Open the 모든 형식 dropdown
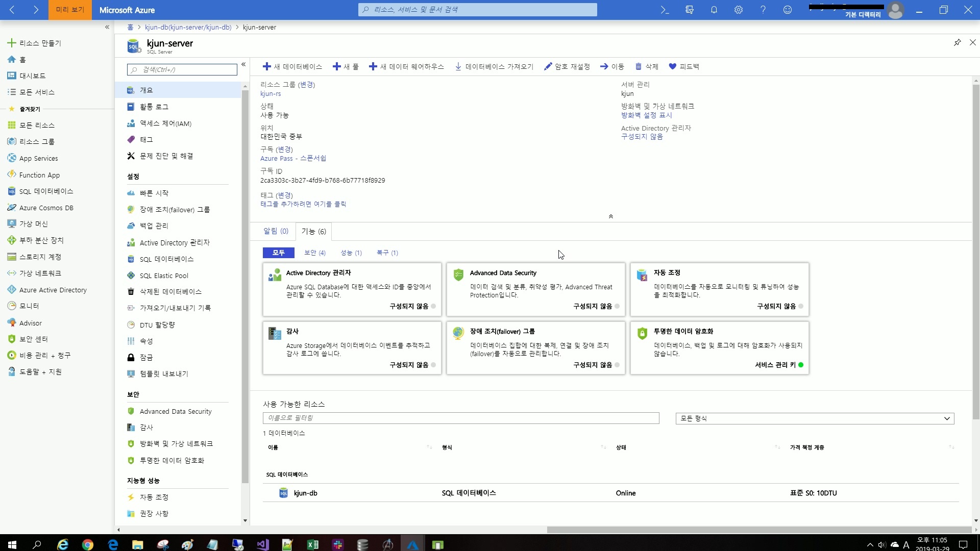This screenshot has height=551, width=980. [815, 418]
